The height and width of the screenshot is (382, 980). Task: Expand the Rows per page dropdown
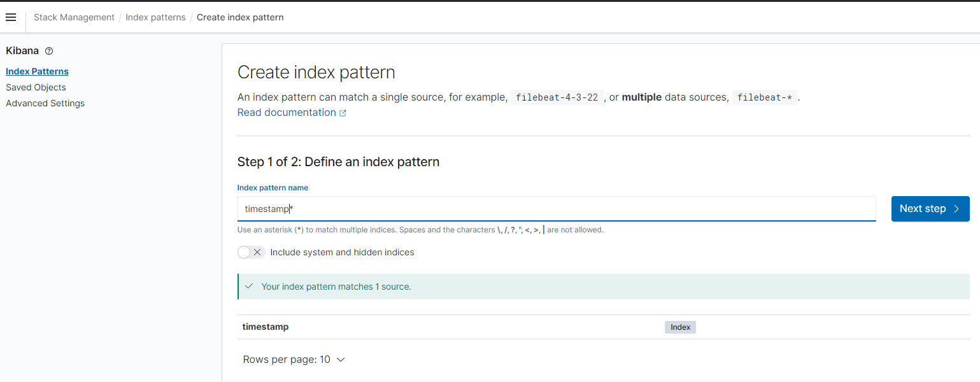(294, 360)
